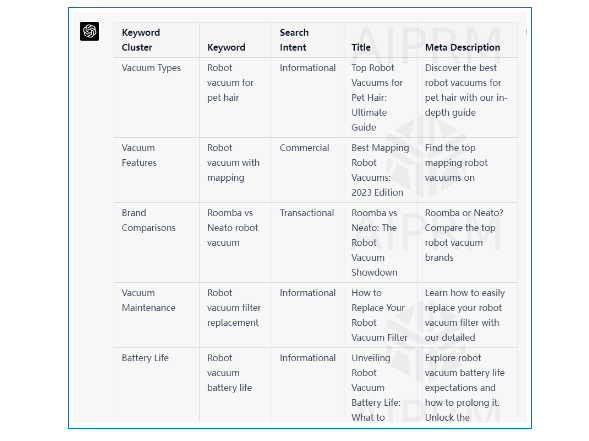The width and height of the screenshot is (589, 441).
Task: Click the Battery Life cluster cell
Action: click(145, 358)
